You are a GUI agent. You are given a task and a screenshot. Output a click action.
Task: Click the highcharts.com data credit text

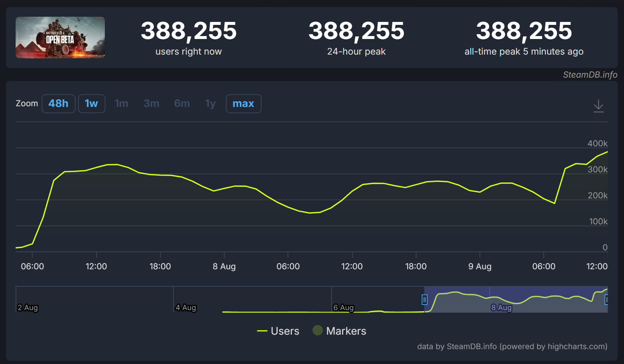tap(512, 347)
